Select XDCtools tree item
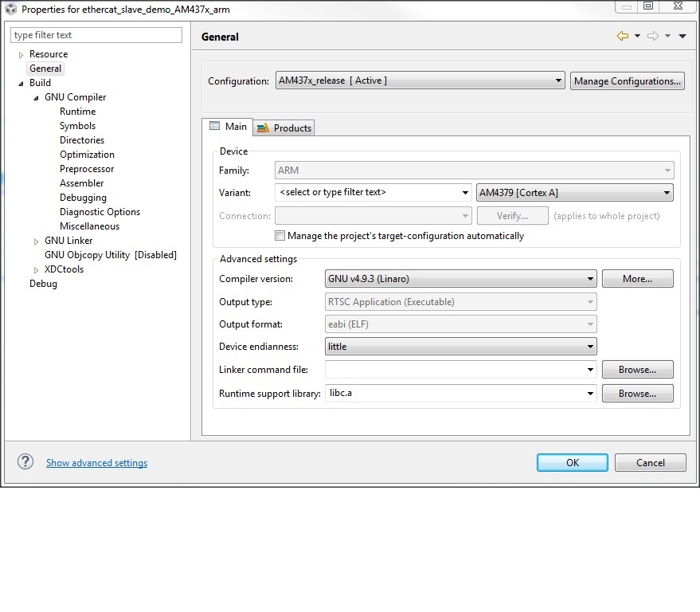This screenshot has height=612, width=700. (x=64, y=269)
